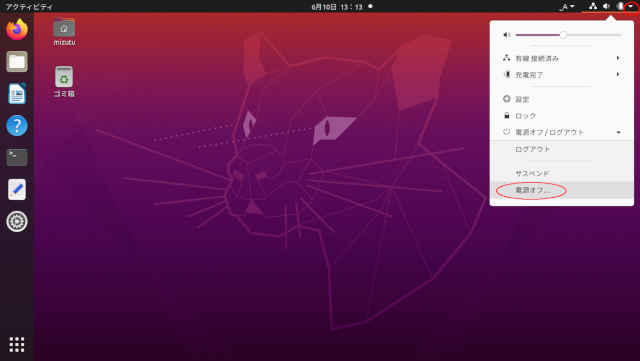The image size is (640, 361).
Task: Open the Text Editor dock icon
Action: 17,189
